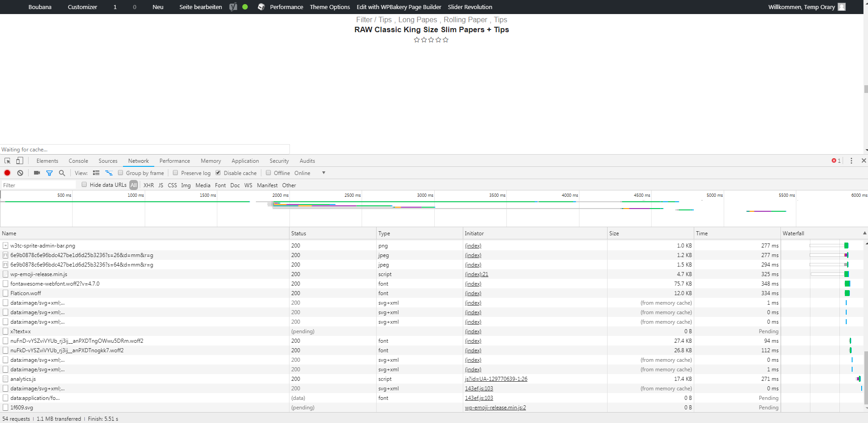Image resolution: width=868 pixels, height=423 pixels.
Task: Open the Security tab
Action: pos(279,160)
